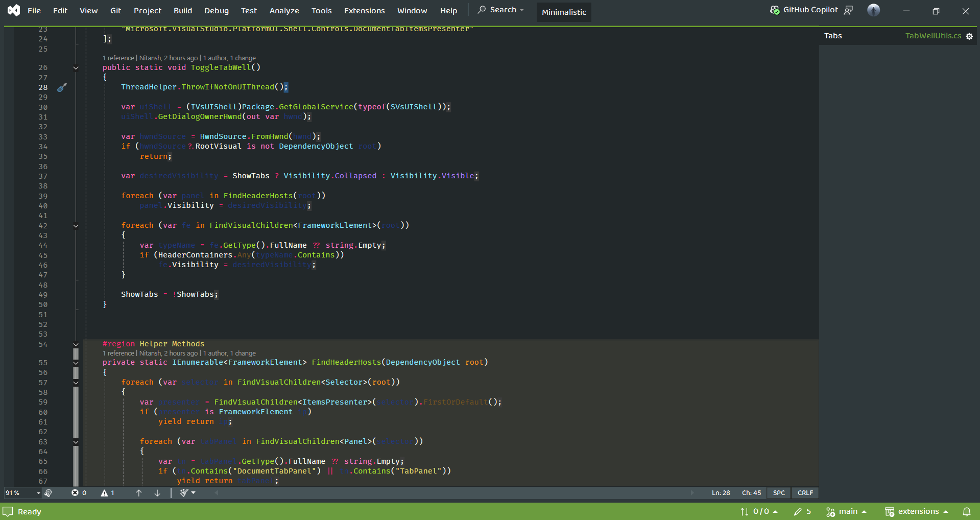Screen dimensions: 980x520
Task: Collapse the foreach Panel block at line 63
Action: 76,442
